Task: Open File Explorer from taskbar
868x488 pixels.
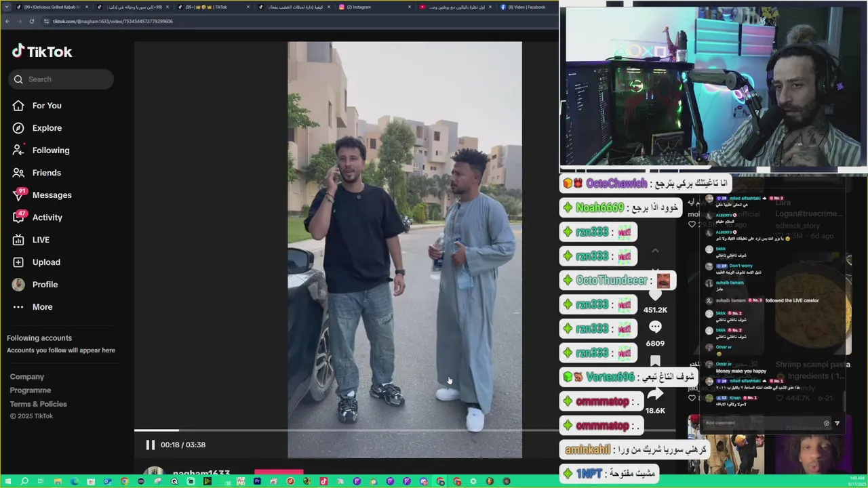Action: point(58,481)
